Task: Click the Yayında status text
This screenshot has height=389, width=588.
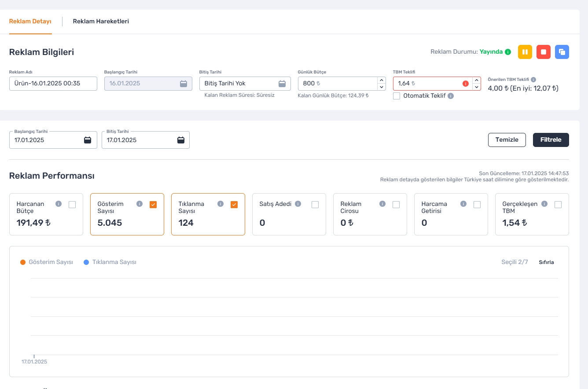Action: click(x=491, y=52)
